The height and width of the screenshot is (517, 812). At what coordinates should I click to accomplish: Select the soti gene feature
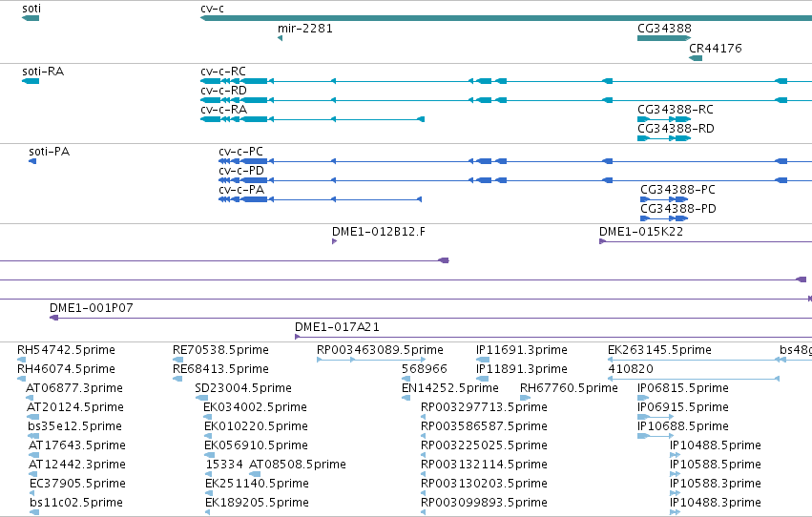click(31, 18)
